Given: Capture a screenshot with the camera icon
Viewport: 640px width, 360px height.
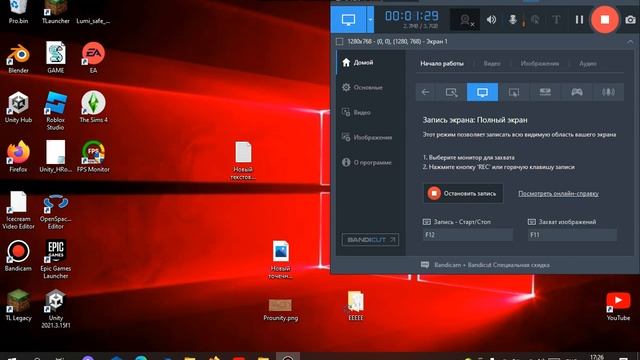Looking at the screenshot, I should pos(630,20).
